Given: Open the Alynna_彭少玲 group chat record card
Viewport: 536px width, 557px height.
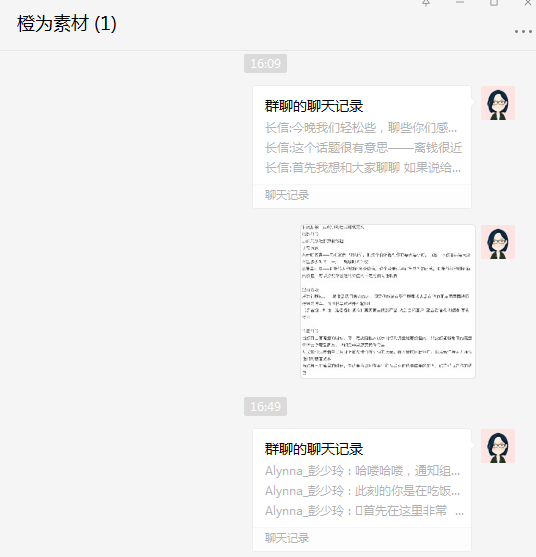Looking at the screenshot, I should pos(362,490).
